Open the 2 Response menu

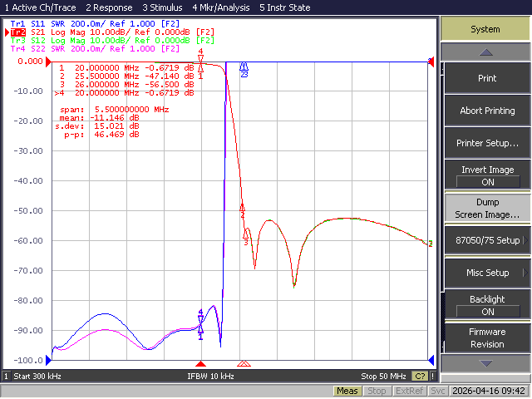tap(109, 7)
